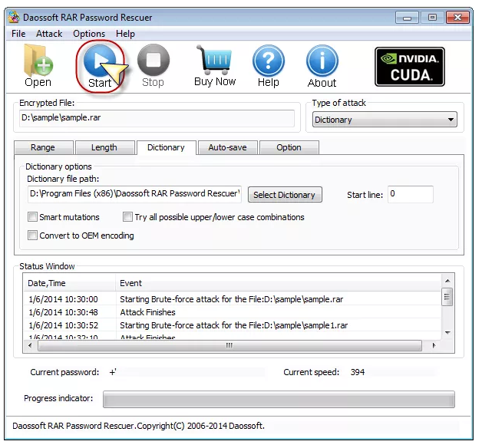Click the horizontal scroll left arrow
482x448 pixels.
click(x=30, y=345)
